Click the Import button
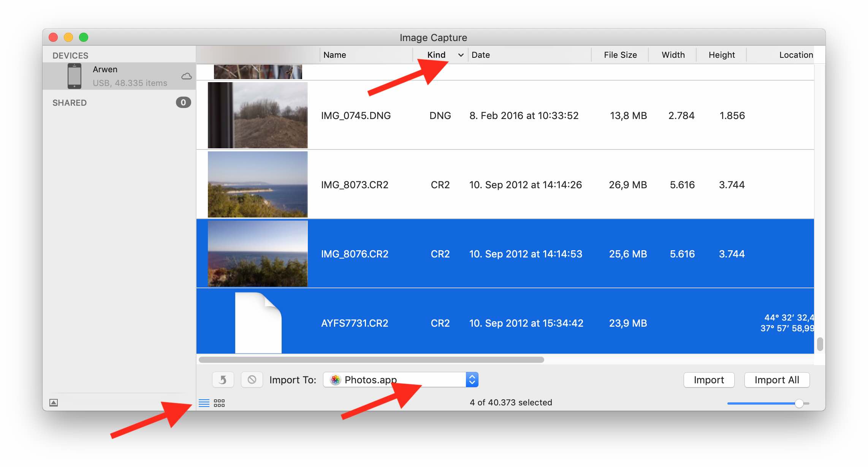Viewport: 868px width, 467px height. 708,380
